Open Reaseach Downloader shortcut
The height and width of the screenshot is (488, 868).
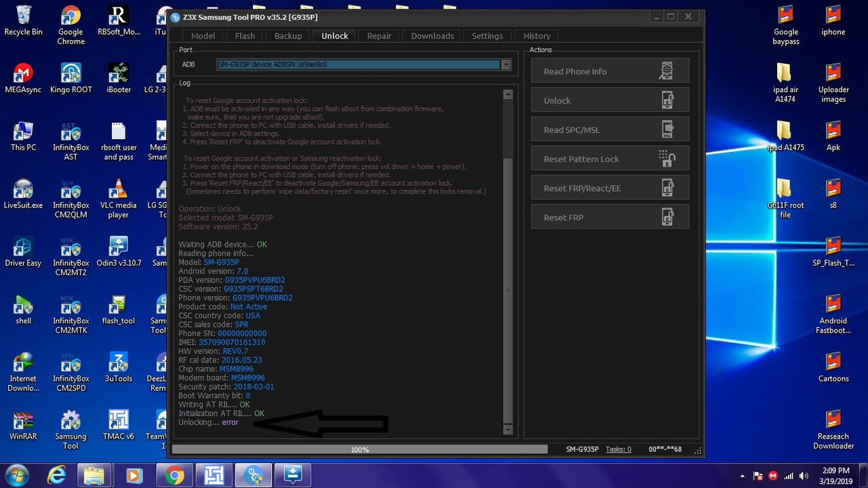pyautogui.click(x=833, y=430)
